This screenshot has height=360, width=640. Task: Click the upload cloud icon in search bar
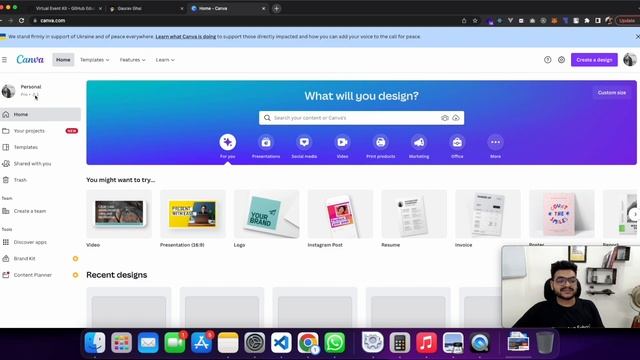[x=456, y=118]
